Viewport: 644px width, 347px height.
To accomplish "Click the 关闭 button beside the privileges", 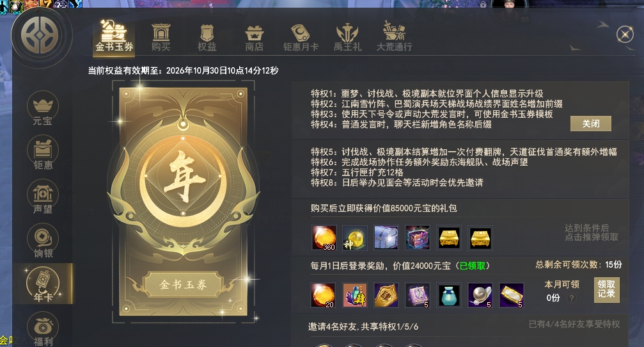I will (x=591, y=124).
